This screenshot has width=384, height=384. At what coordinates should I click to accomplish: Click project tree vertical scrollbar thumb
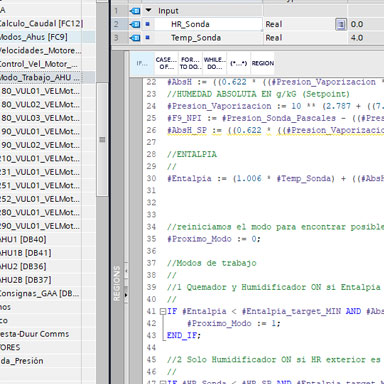coord(102,139)
